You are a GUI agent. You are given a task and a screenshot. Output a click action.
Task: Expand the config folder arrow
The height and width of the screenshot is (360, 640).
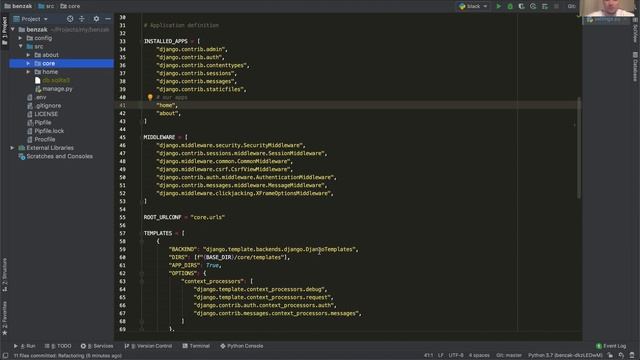[20, 38]
